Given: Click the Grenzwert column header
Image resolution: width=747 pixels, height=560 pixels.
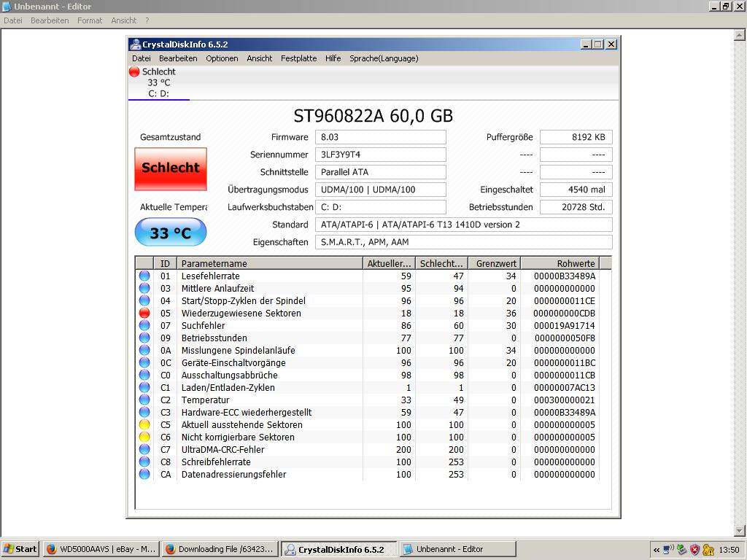Looking at the screenshot, I should (x=494, y=263).
